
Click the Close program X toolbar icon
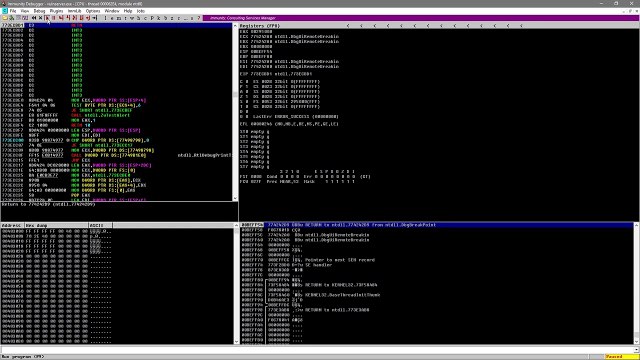tap(40, 18)
